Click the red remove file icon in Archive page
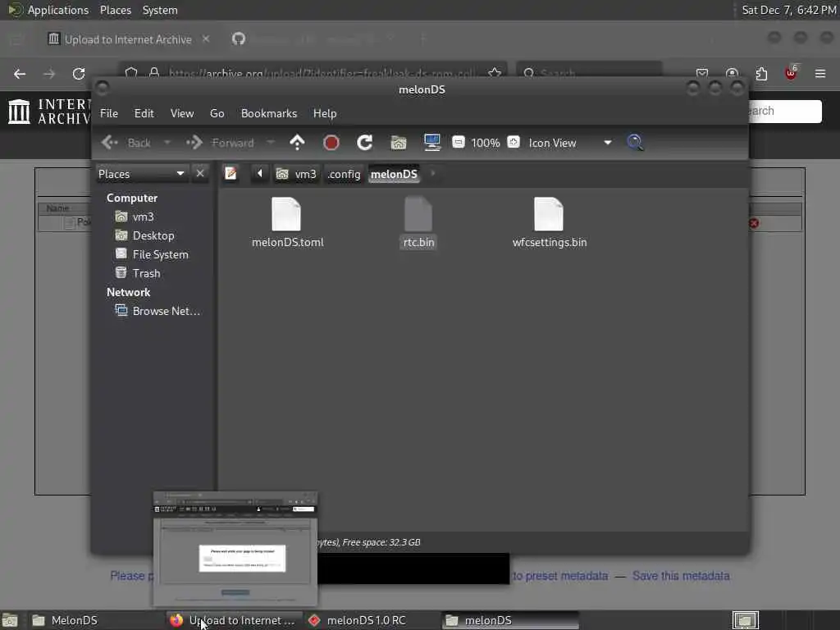 click(x=754, y=223)
